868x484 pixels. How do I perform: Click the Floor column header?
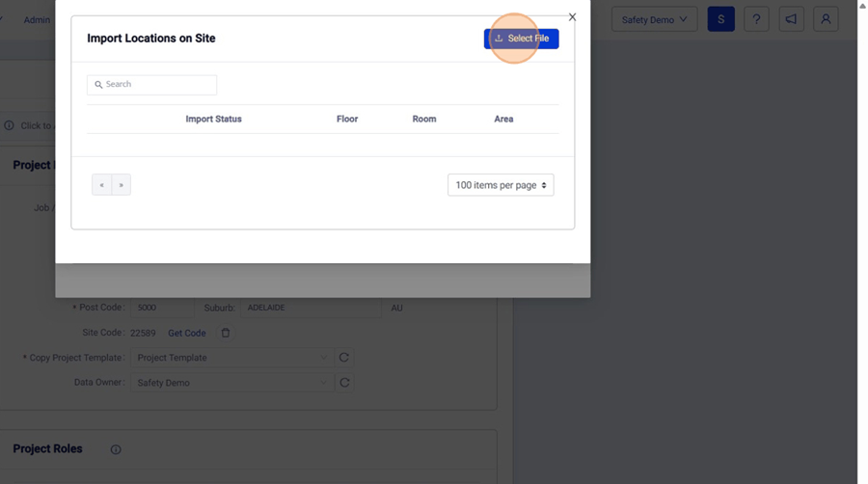point(347,120)
